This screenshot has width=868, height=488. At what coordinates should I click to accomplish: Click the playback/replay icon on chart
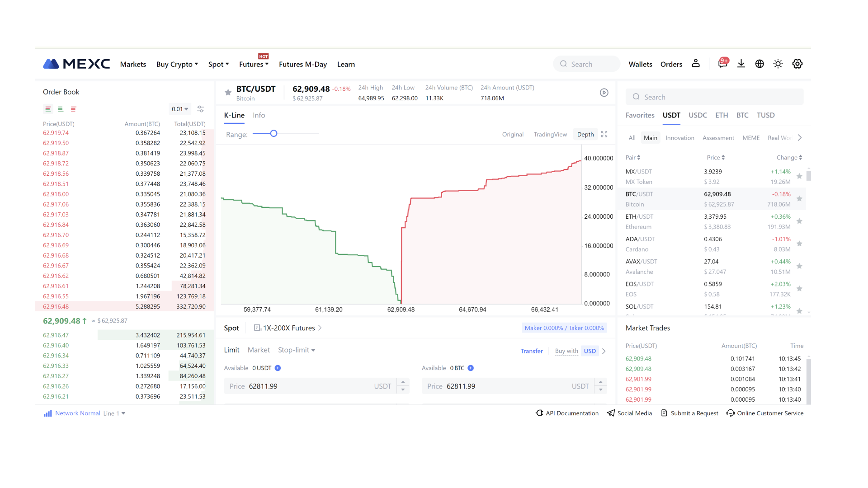click(x=604, y=92)
